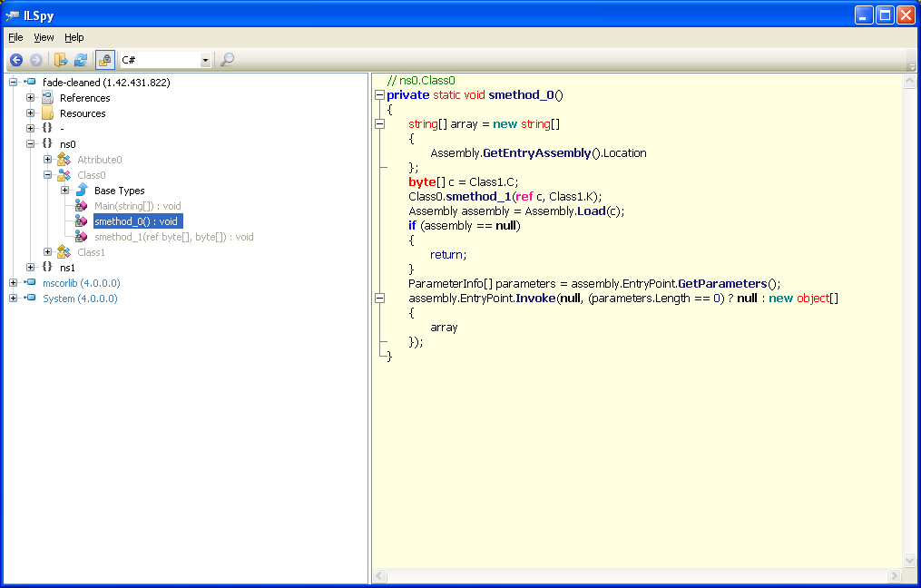Click the Class0 class icon

pos(64,175)
